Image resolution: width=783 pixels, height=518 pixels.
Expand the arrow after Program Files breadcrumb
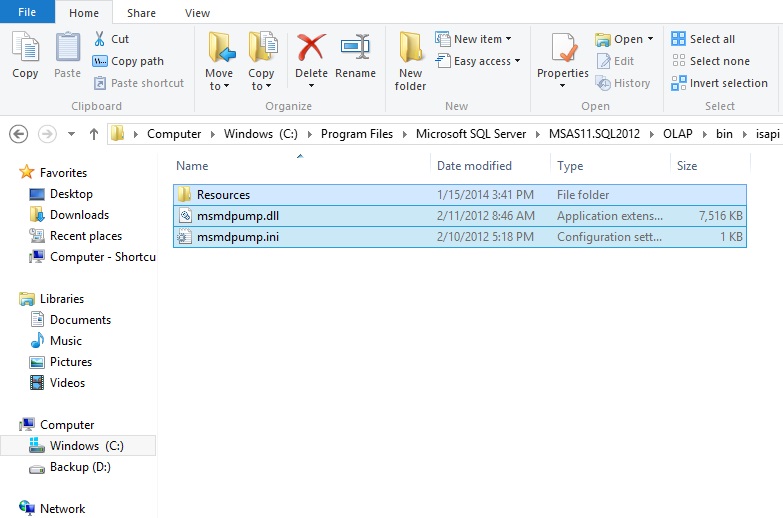click(x=404, y=134)
